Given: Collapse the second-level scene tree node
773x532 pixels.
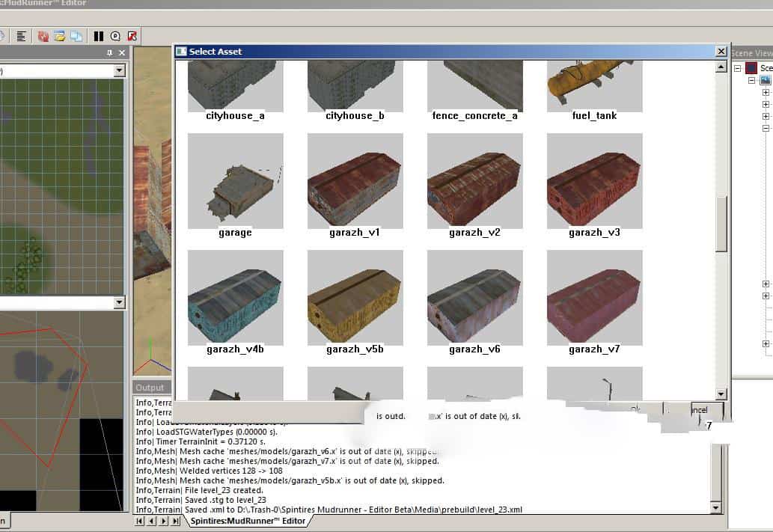Looking at the screenshot, I should coord(753,80).
